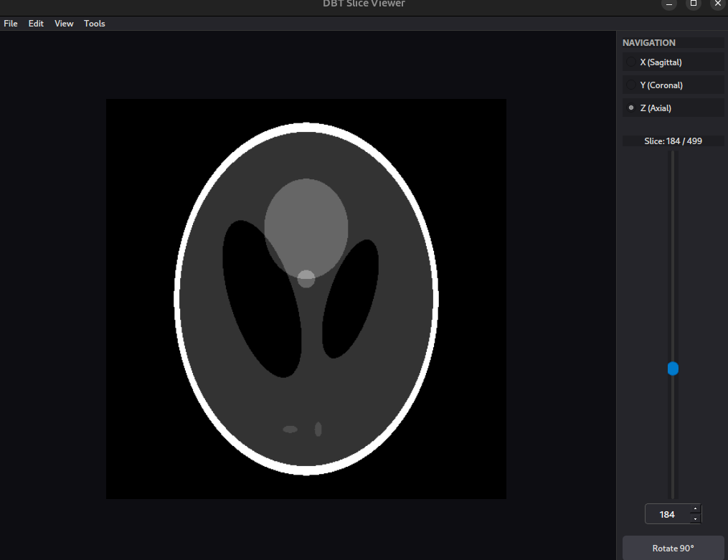This screenshot has height=560, width=728.
Task: Switch to Y (Coronal) plane
Action: [x=631, y=85]
